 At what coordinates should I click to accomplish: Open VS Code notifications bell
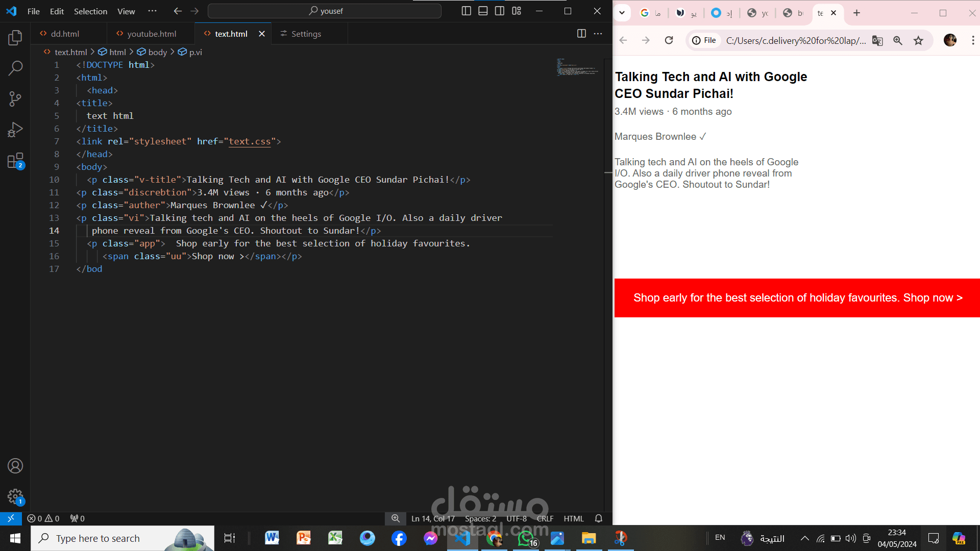pyautogui.click(x=599, y=518)
